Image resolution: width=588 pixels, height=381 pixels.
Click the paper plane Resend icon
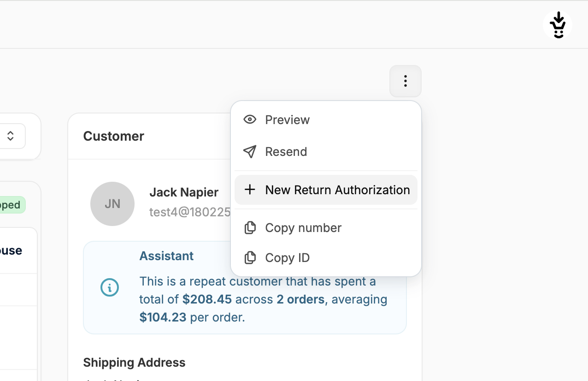[250, 152]
